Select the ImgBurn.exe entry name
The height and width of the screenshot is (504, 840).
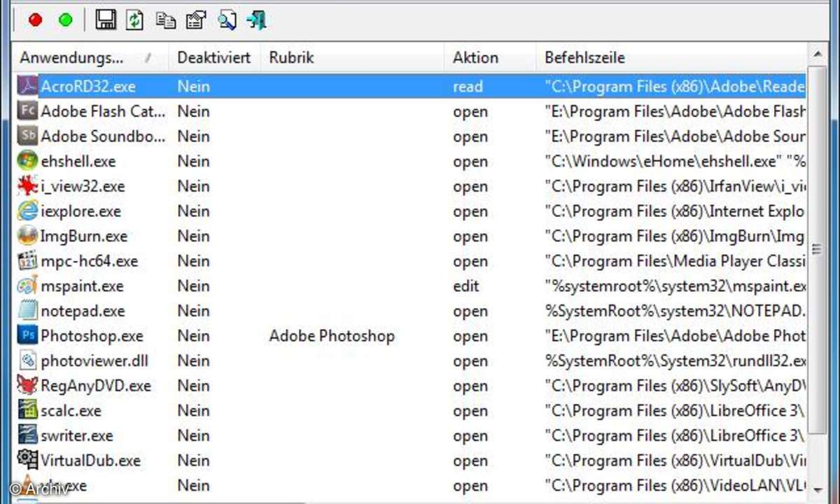[x=84, y=236]
